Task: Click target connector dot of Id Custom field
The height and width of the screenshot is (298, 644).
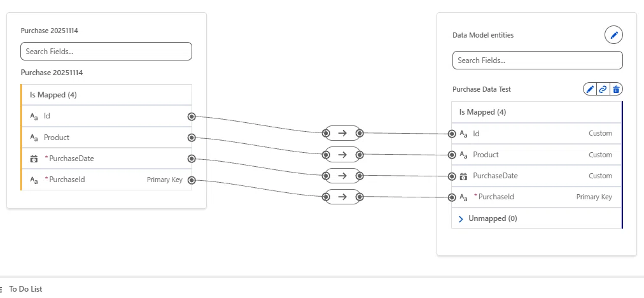Action: (452, 134)
